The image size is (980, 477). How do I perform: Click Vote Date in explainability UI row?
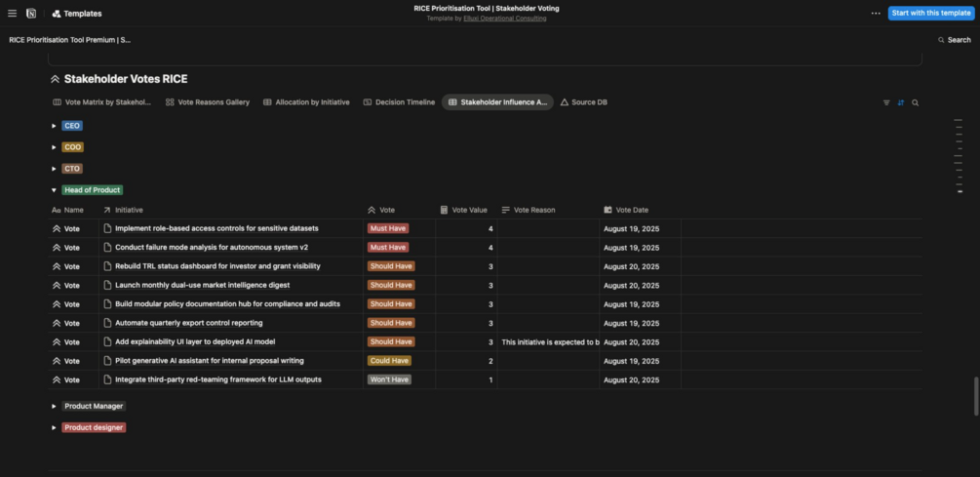tap(631, 342)
